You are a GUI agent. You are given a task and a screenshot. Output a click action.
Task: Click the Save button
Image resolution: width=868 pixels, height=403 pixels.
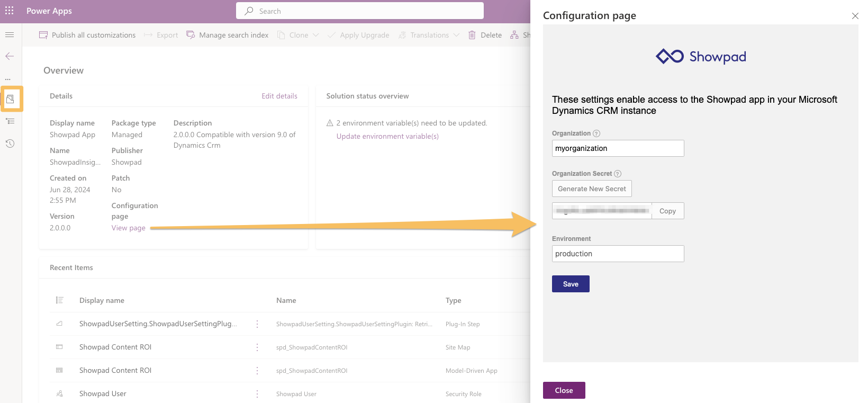(571, 284)
